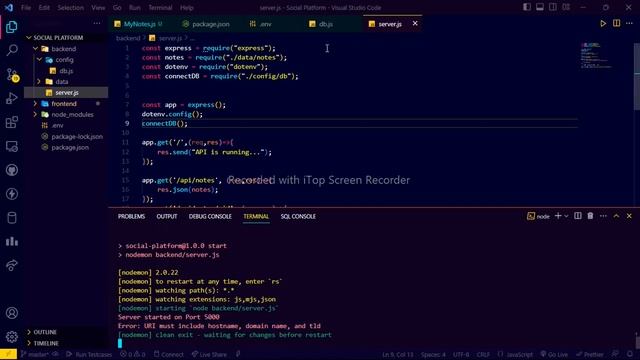Switch to db.js editor tab
This screenshot has height=360, width=640.
coord(325,24)
